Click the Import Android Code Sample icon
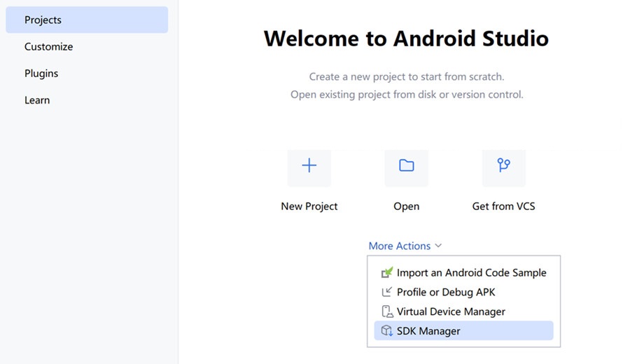630x364 pixels. pos(386,272)
